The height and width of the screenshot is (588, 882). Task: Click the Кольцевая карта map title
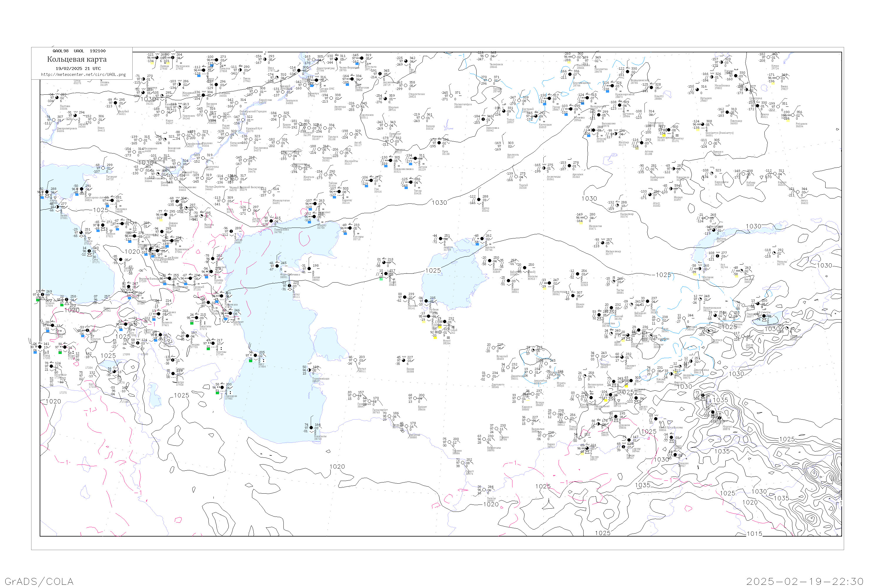77,59
